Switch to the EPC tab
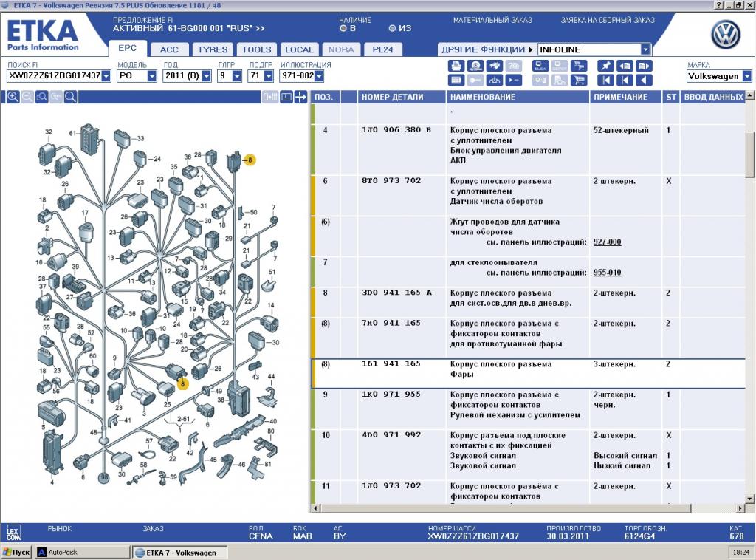 tap(127, 48)
